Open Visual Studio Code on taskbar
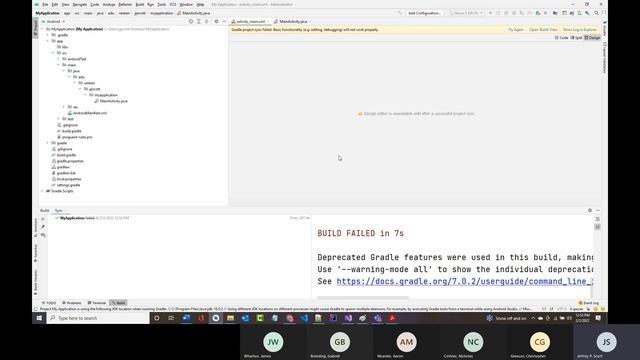The image size is (640, 360). click(x=304, y=318)
